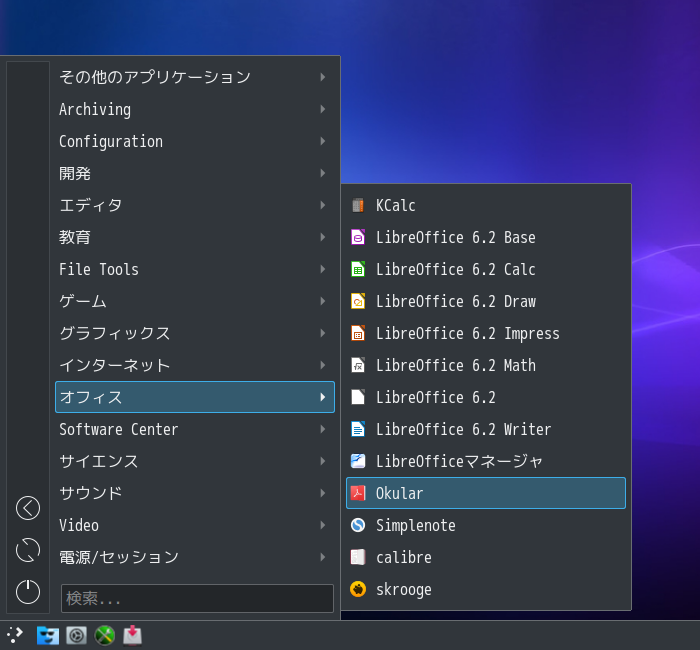Open the 電源/セッション category
This screenshot has height=650, width=700.
[195, 557]
